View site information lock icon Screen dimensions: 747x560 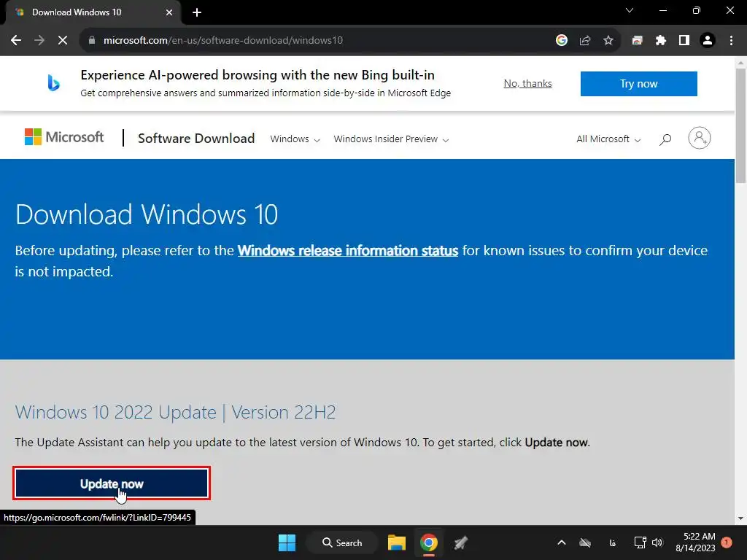pyautogui.click(x=92, y=41)
